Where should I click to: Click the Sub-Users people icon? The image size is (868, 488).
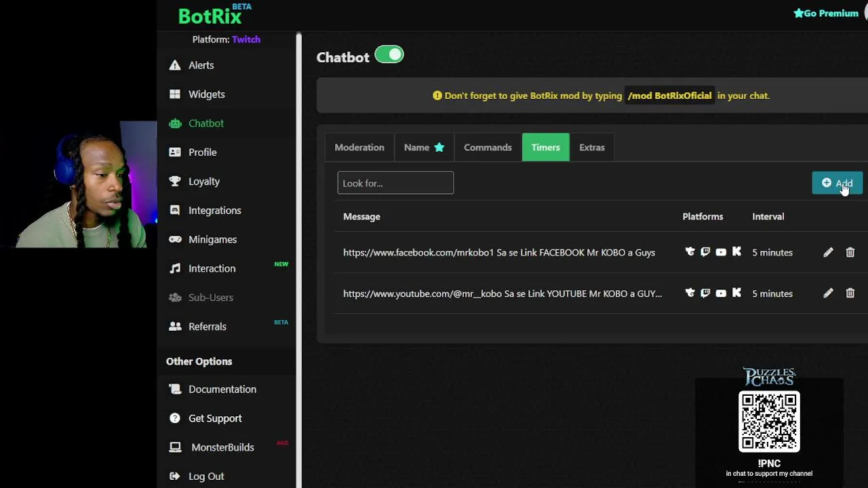[175, 298]
